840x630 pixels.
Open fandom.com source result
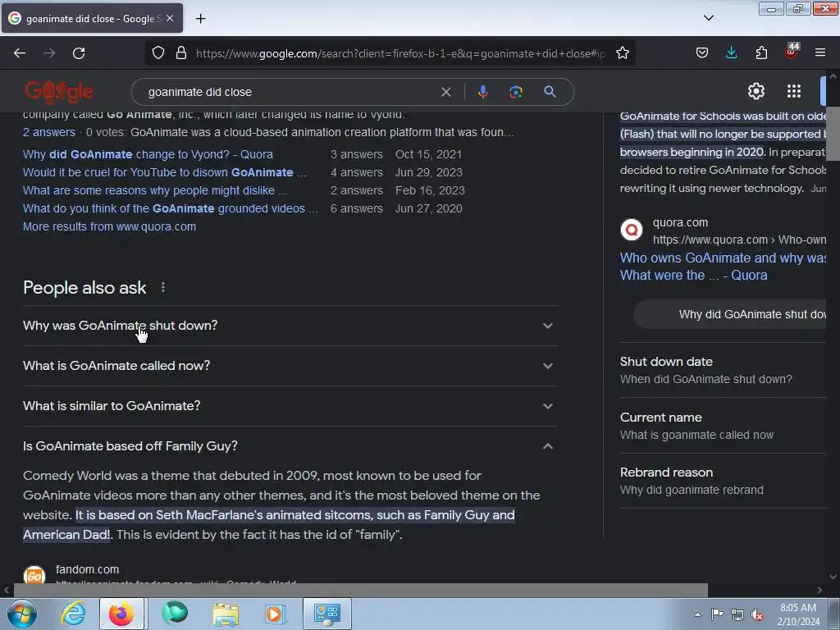87,569
